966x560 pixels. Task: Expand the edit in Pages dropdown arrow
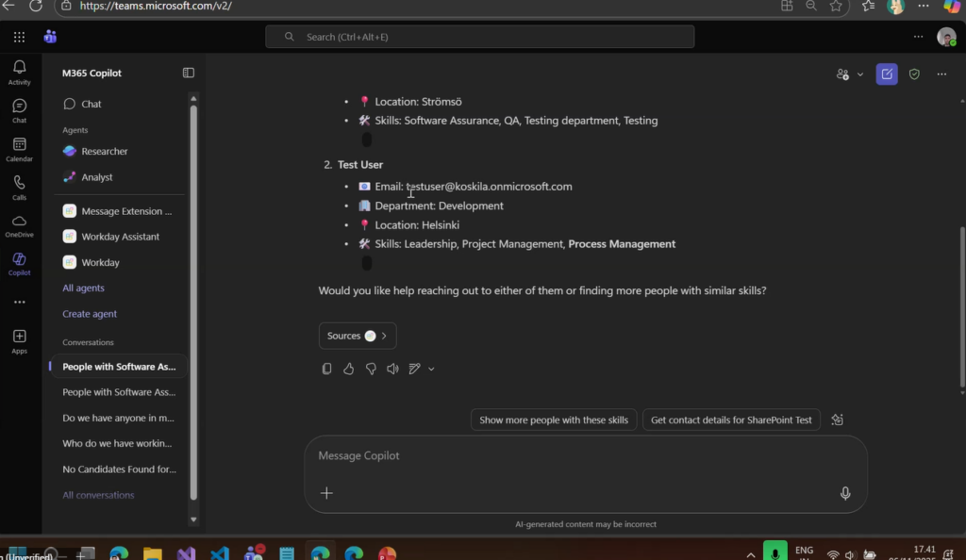[x=431, y=370]
